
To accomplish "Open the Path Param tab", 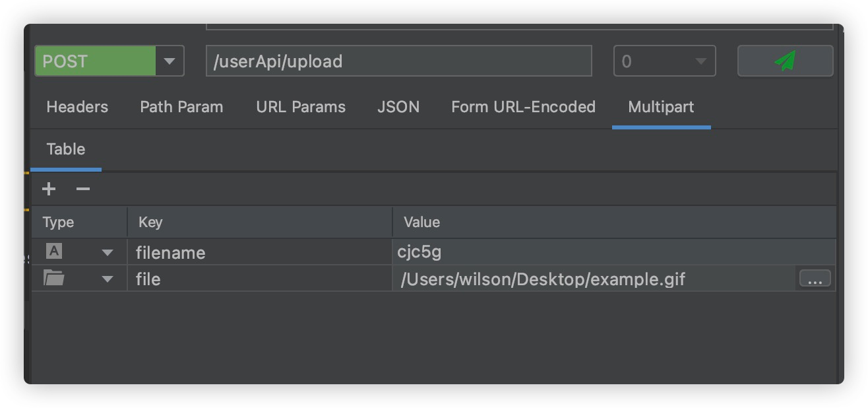I will pos(181,107).
